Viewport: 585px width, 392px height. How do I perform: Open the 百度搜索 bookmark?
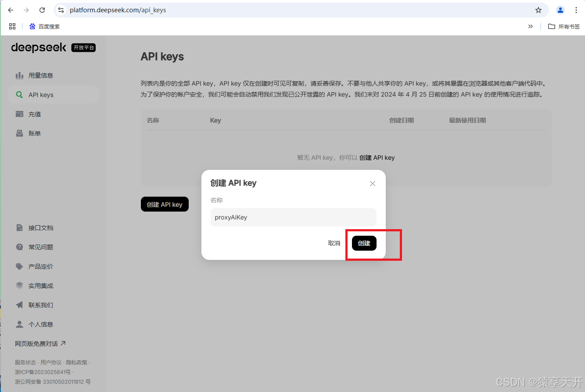(x=44, y=26)
